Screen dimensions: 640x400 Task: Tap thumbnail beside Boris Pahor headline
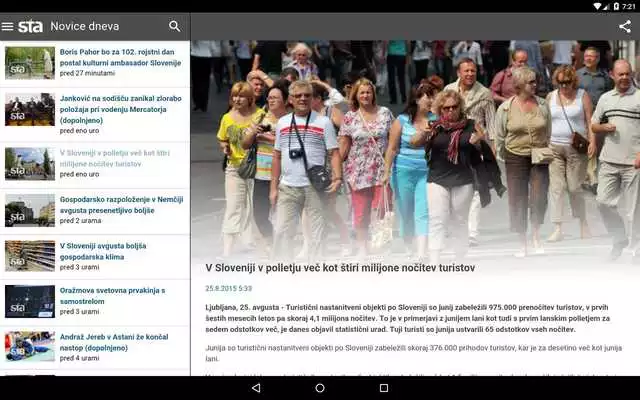30,63
